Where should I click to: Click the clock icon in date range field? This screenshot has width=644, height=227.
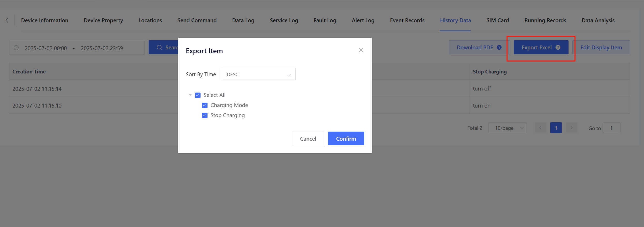click(16, 48)
